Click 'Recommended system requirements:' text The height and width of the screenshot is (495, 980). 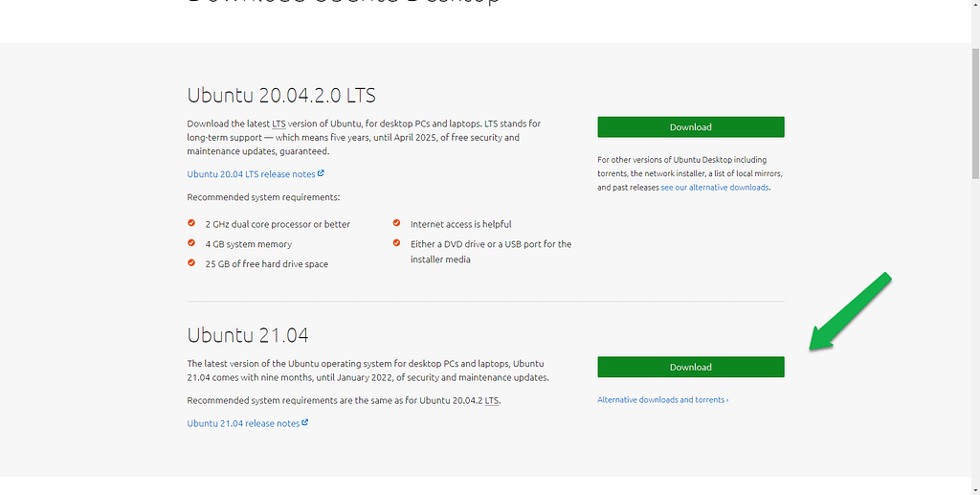pos(263,197)
